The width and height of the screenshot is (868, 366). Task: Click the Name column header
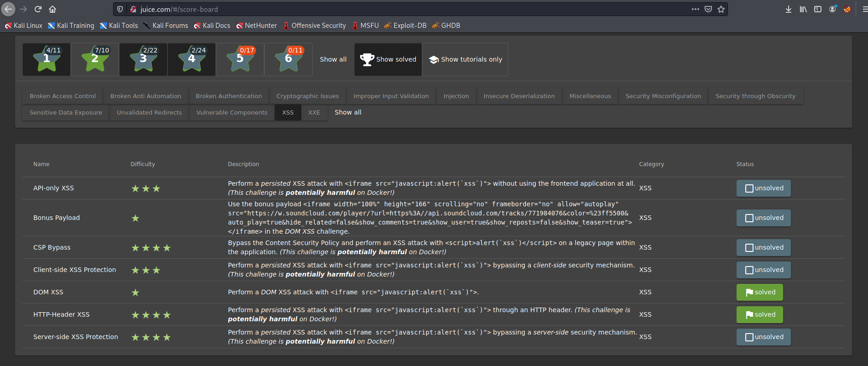(42, 164)
